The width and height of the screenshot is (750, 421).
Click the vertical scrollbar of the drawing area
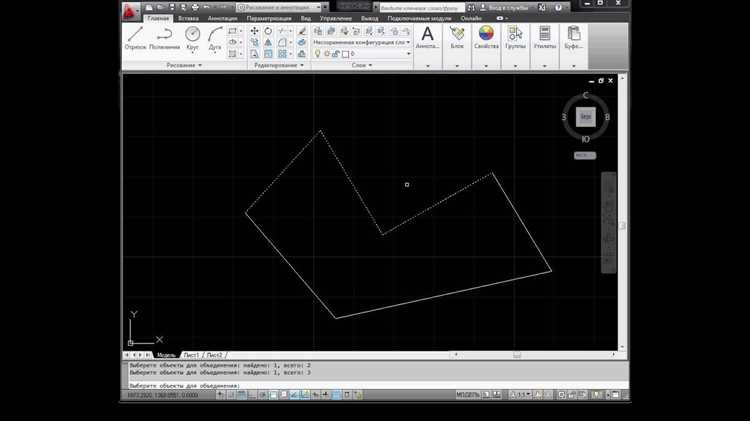622,211
